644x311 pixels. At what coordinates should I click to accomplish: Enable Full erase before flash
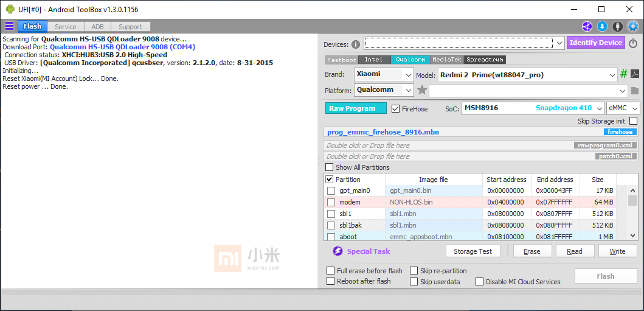tap(330, 271)
